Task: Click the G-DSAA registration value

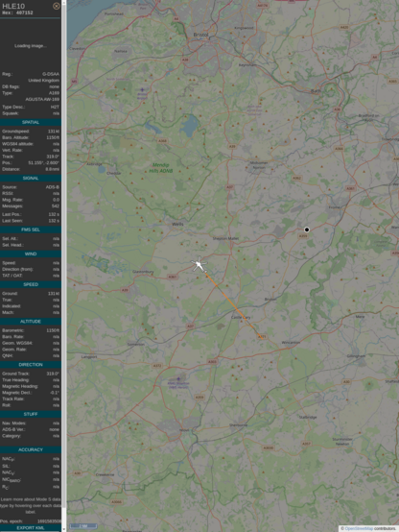Action: 51,74
